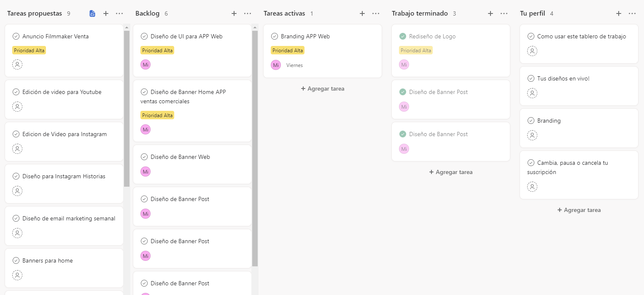The height and width of the screenshot is (295, 644).
Task: Mark Anuncio Filmmaker Venta as complete
Action: [x=16, y=36]
